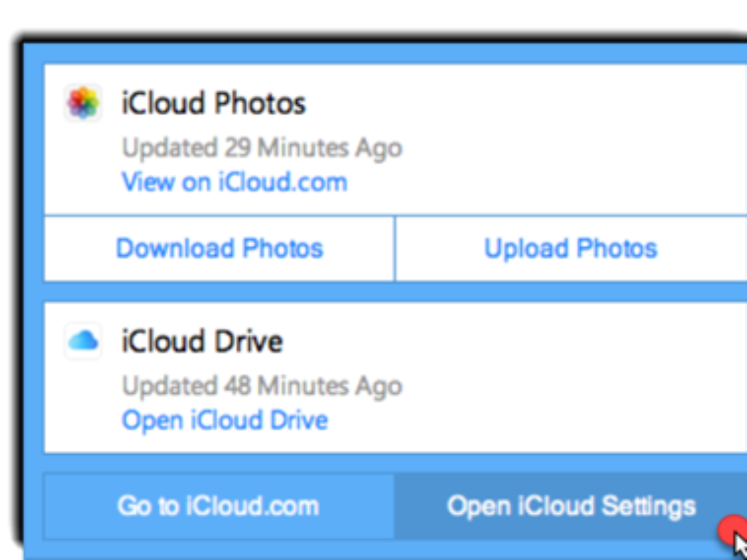Click the blue strip above the iCloud Photos card
This screenshot has height=560, width=747.
tap(374, 53)
